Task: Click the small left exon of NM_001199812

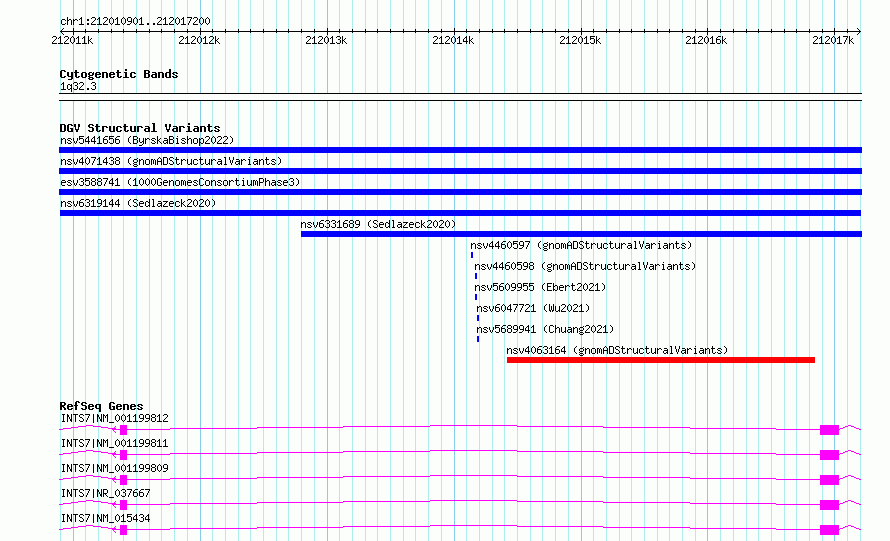Action: click(123, 430)
